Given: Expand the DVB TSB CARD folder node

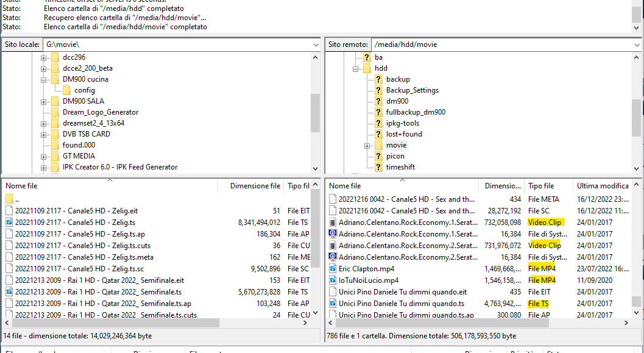Looking at the screenshot, I should click(x=43, y=135).
